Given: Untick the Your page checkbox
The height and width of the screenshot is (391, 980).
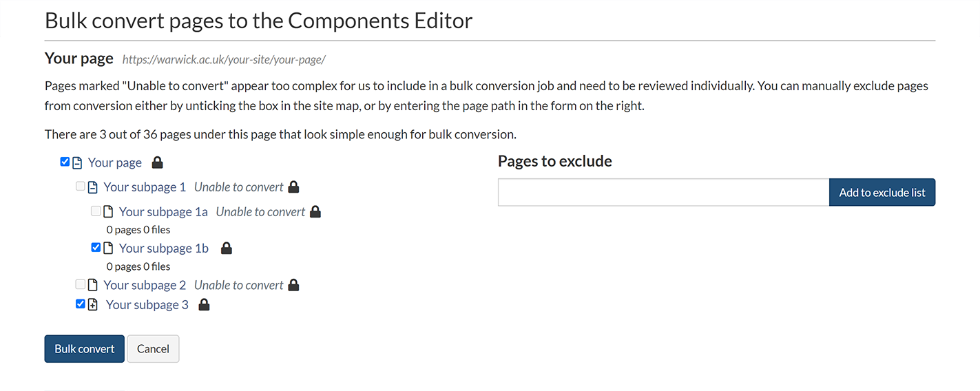Looking at the screenshot, I should [x=65, y=162].
